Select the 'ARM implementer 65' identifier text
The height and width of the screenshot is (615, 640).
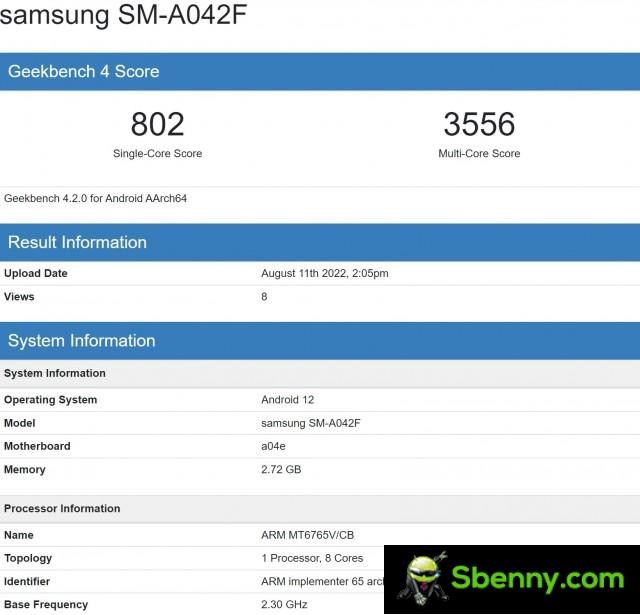(313, 582)
